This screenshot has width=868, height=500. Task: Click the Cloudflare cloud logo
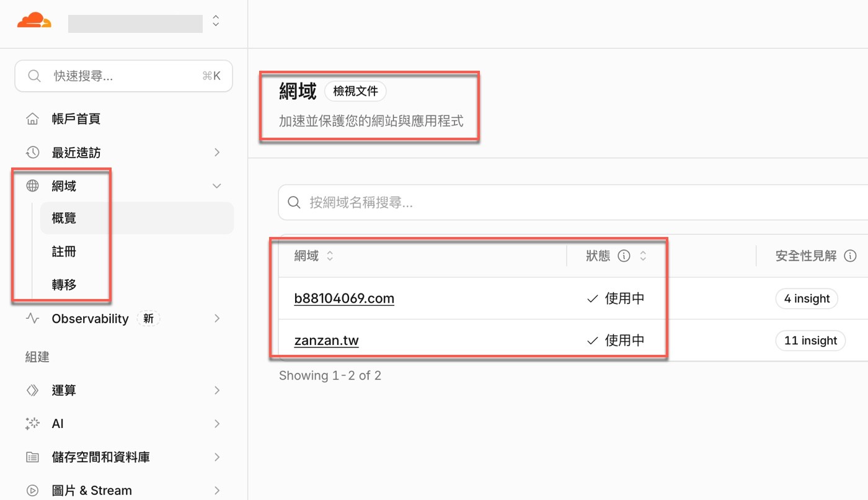[34, 20]
